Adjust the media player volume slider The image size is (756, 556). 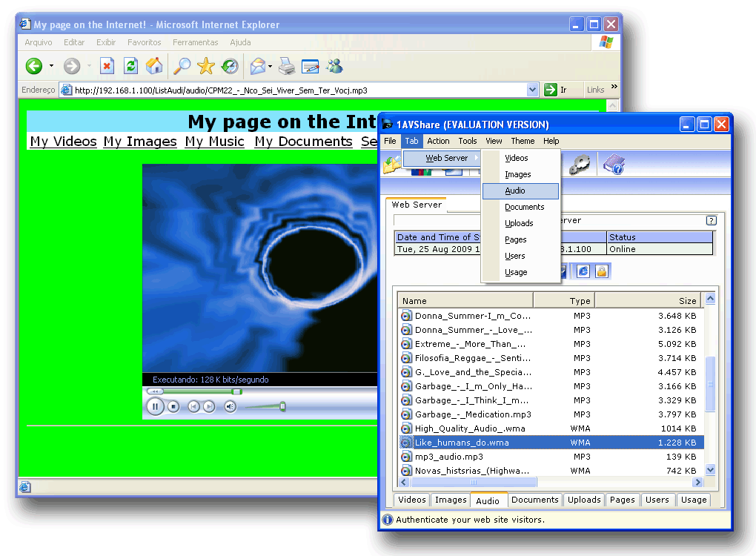(x=282, y=407)
